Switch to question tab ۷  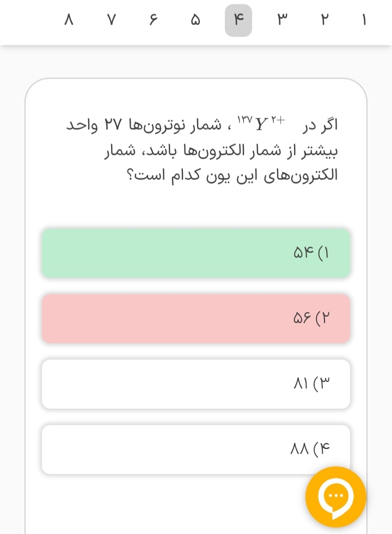coord(112,21)
